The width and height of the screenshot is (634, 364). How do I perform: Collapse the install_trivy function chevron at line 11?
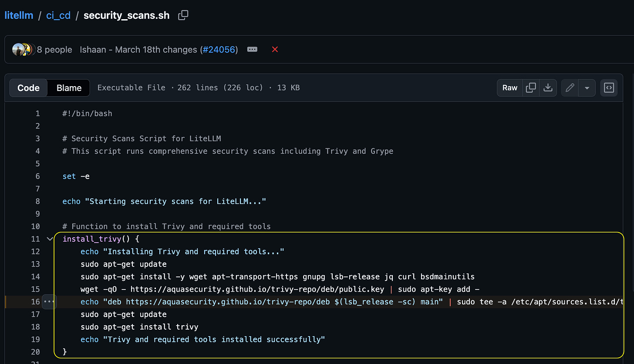pyautogui.click(x=50, y=239)
